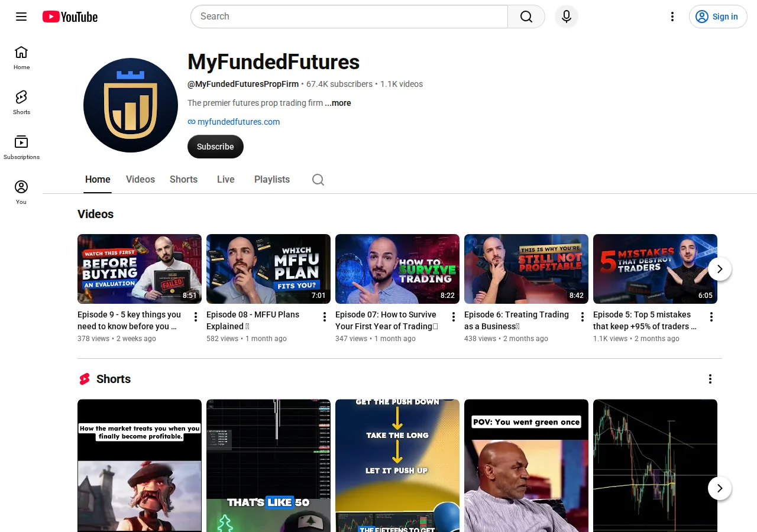Play the 5 Mistakes That Destroy Traders thumbnail
757x532 pixels.
click(655, 269)
